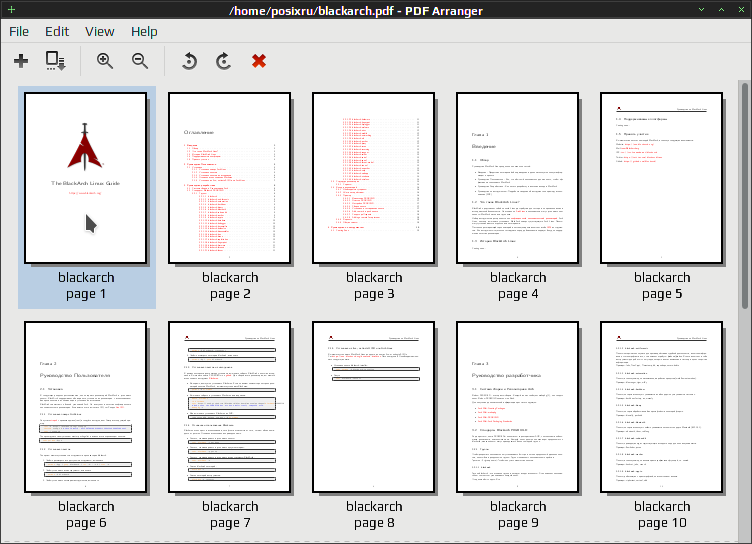The height and width of the screenshot is (544, 752).
Task: Rotate pages left with counterclockwise arrow
Action: [189, 61]
